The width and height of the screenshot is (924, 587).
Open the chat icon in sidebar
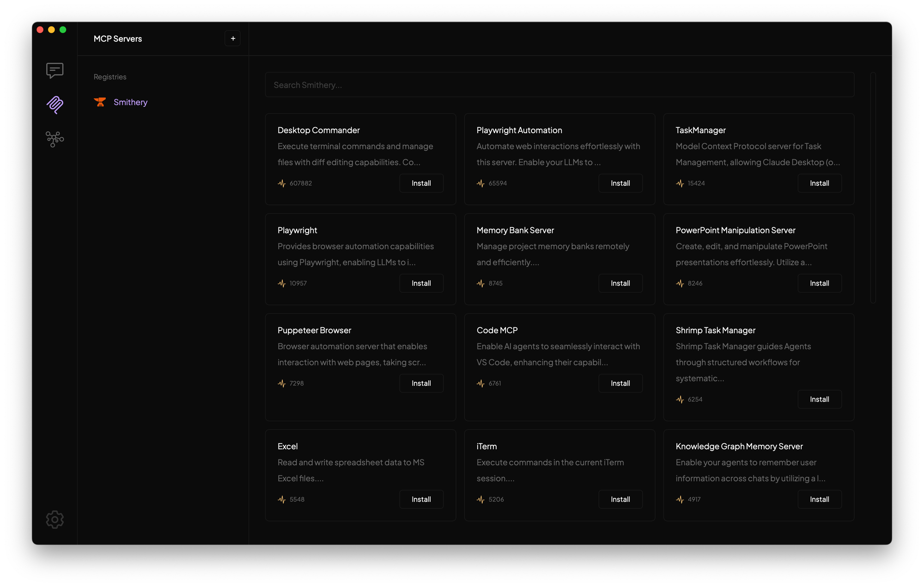[x=55, y=70]
